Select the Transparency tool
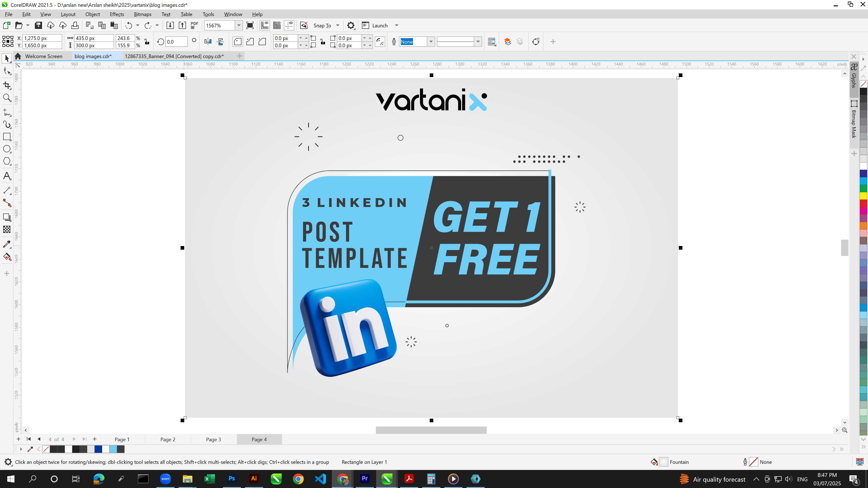 (x=7, y=229)
